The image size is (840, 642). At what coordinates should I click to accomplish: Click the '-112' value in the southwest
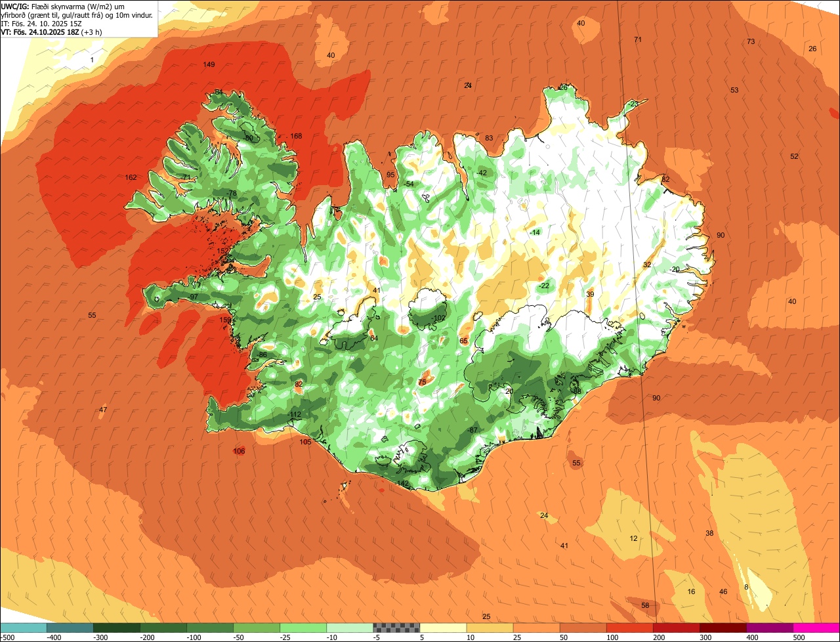[x=294, y=414]
